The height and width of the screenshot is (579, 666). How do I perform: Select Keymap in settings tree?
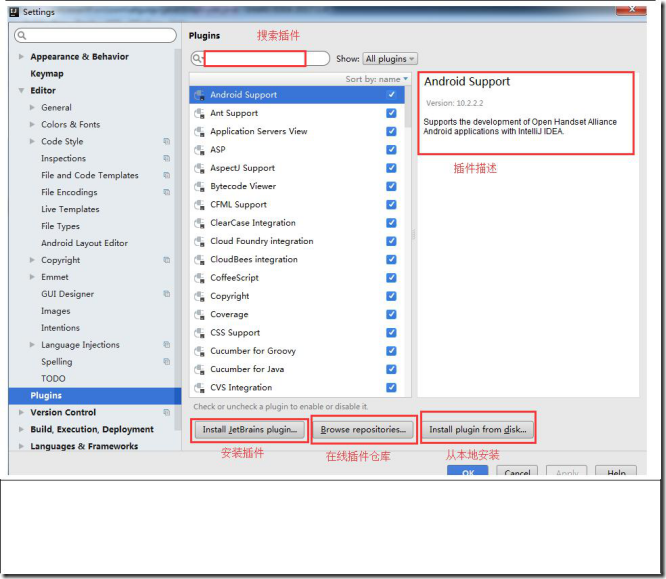click(47, 74)
